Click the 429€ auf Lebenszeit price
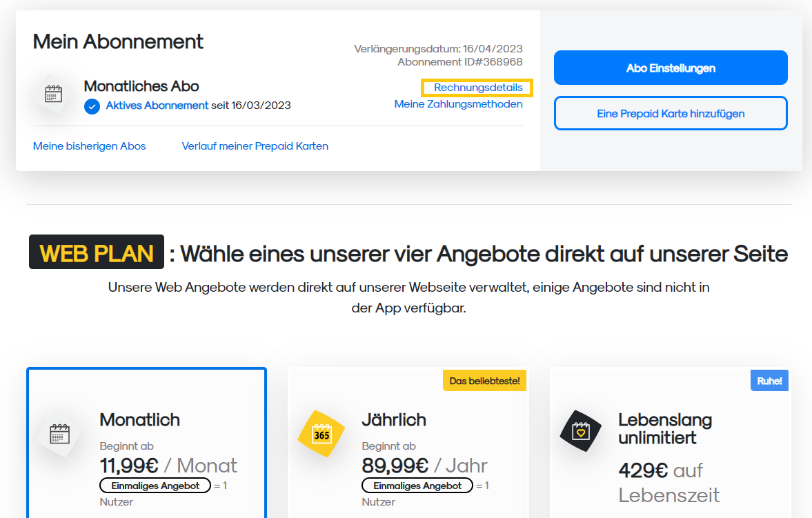 669,483
